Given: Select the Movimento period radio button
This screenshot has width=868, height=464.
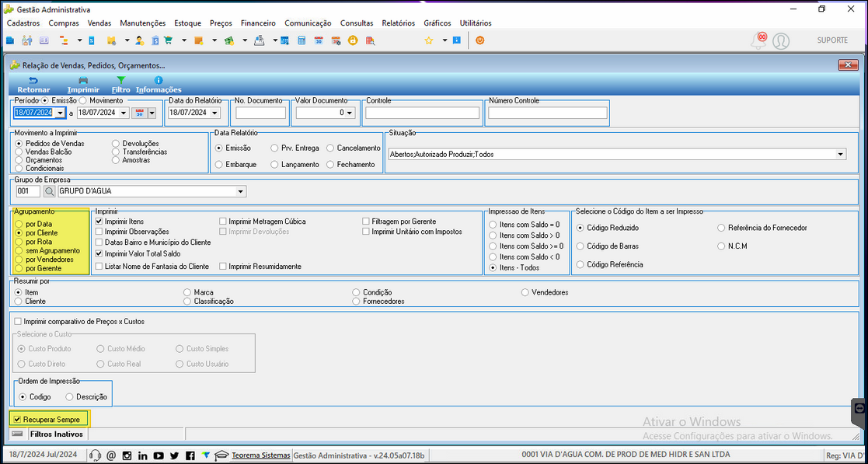Looking at the screenshot, I should pos(83,101).
